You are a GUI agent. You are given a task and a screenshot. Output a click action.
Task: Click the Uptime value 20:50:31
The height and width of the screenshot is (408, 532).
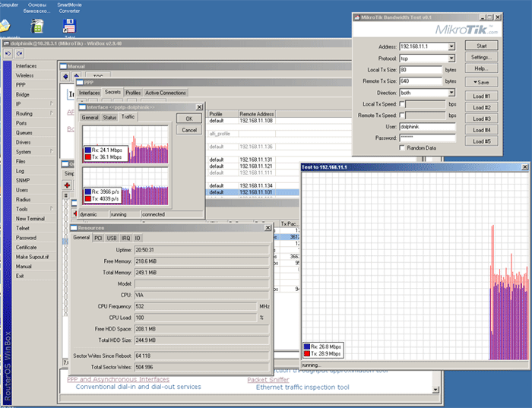point(202,250)
